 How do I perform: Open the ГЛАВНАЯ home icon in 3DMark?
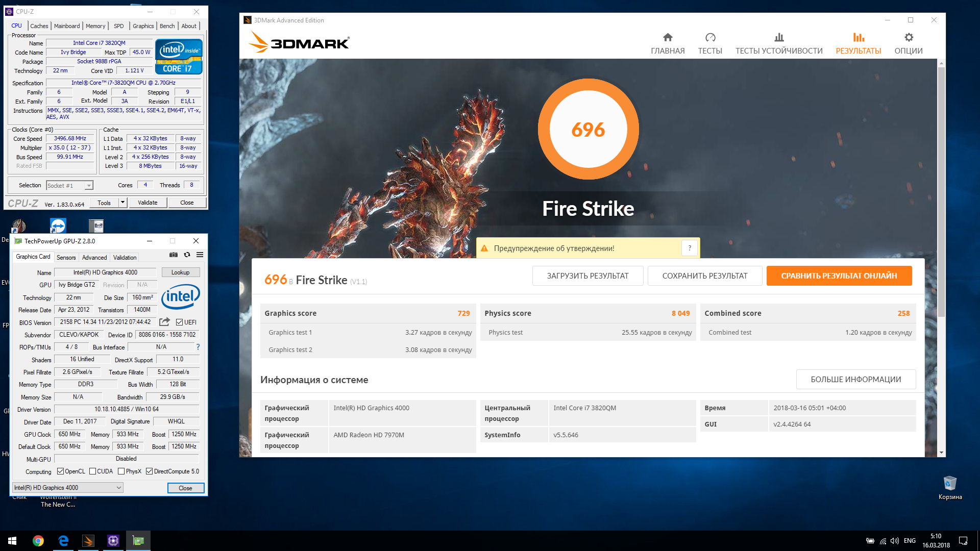click(x=668, y=37)
